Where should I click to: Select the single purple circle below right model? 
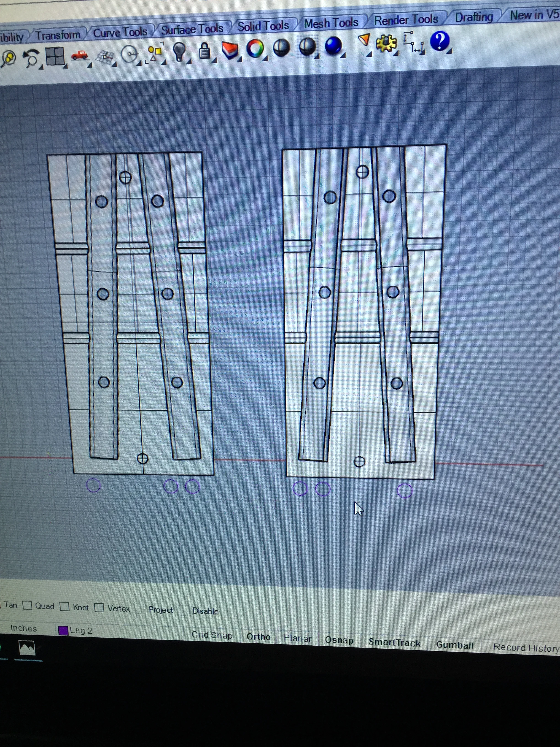[405, 491]
